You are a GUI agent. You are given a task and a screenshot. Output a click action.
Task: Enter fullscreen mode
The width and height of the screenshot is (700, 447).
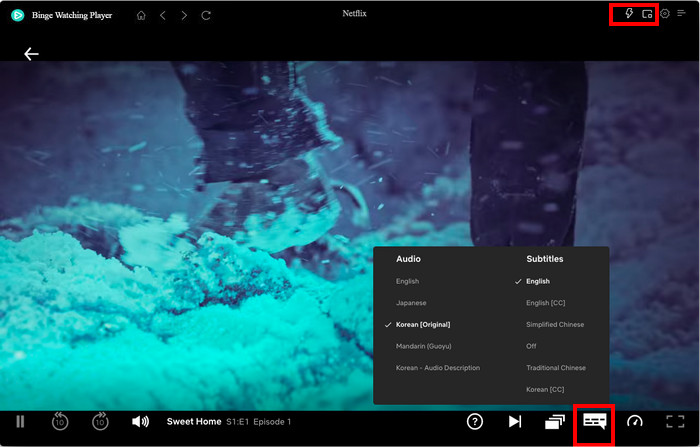[x=675, y=421]
